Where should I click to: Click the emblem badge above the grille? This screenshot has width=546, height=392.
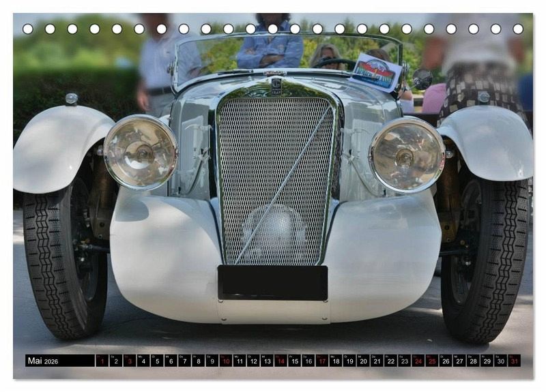click(x=276, y=87)
